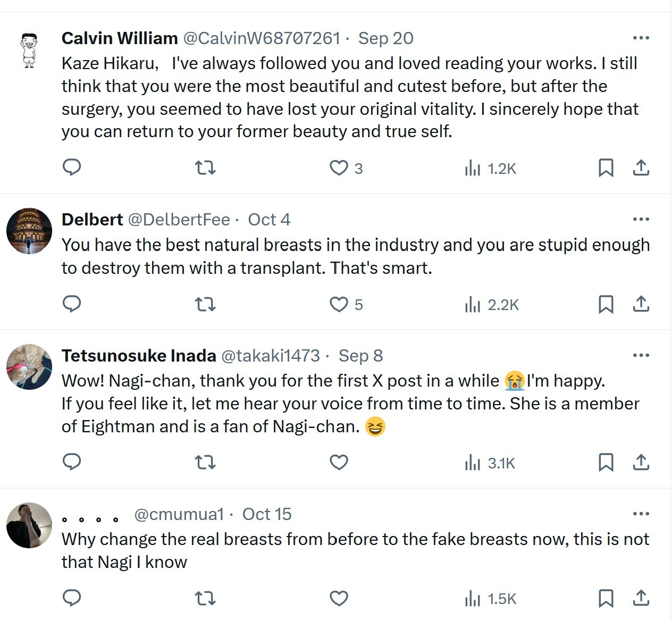
Task: Bookmark Tetsunosuke Inada's tweet
Action: pos(606,463)
